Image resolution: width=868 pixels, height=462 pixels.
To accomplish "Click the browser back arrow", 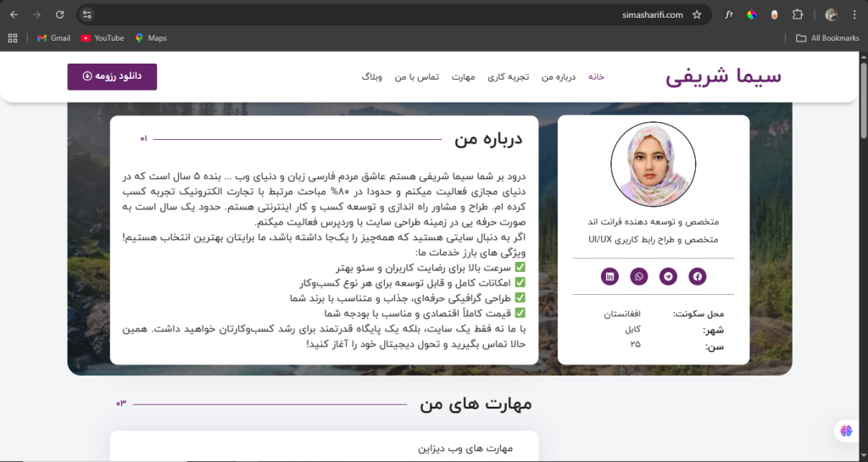I will [x=14, y=15].
